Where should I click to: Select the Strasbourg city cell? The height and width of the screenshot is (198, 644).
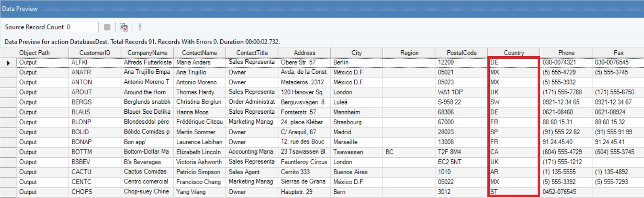(x=356, y=122)
